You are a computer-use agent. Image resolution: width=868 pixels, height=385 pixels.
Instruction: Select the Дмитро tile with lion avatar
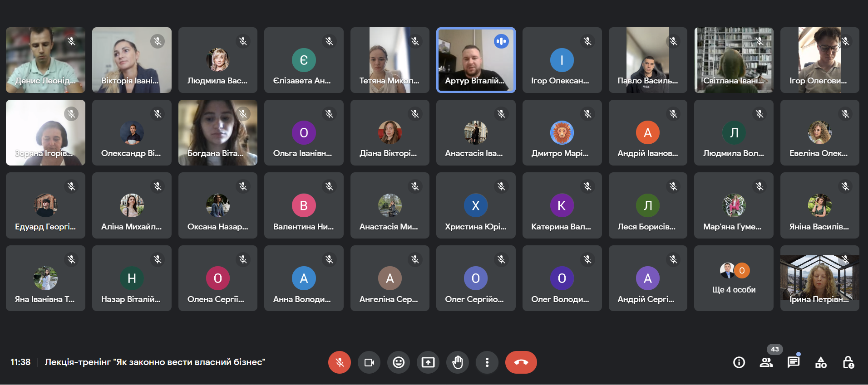pyautogui.click(x=562, y=133)
